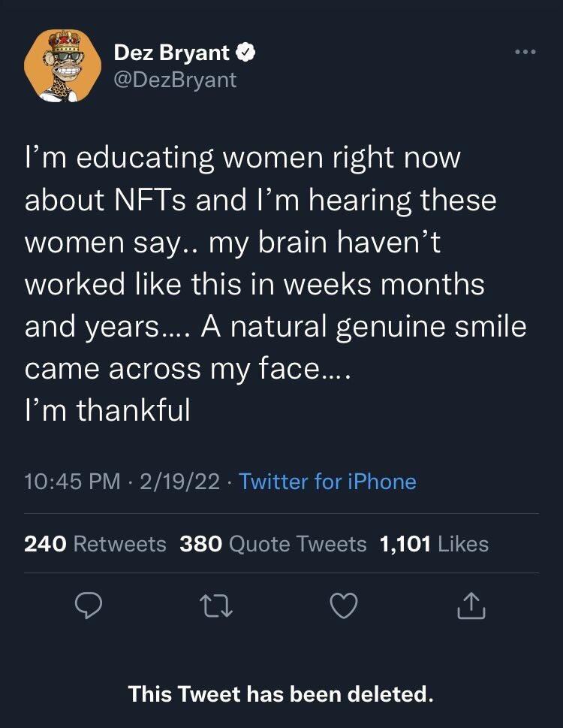Tap the share upload arrow icon
The width and height of the screenshot is (563, 728).
pyautogui.click(x=471, y=606)
